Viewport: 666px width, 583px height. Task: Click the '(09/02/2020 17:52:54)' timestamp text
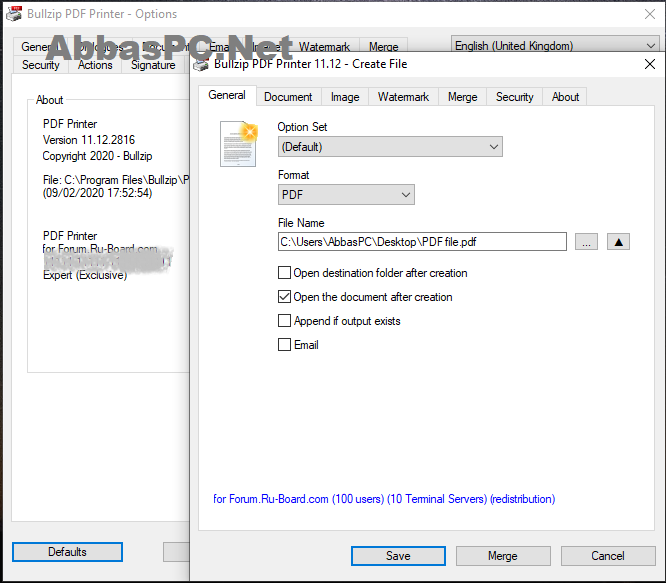tap(97, 193)
